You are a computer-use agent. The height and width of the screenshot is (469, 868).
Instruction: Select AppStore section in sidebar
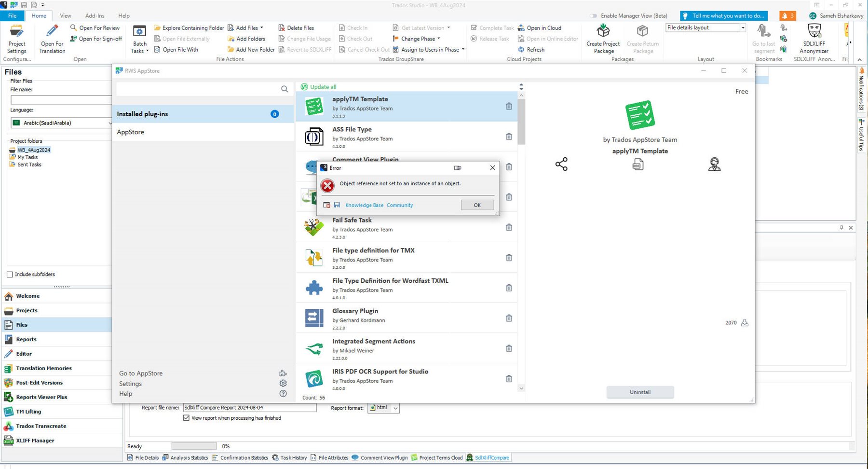tap(203, 132)
